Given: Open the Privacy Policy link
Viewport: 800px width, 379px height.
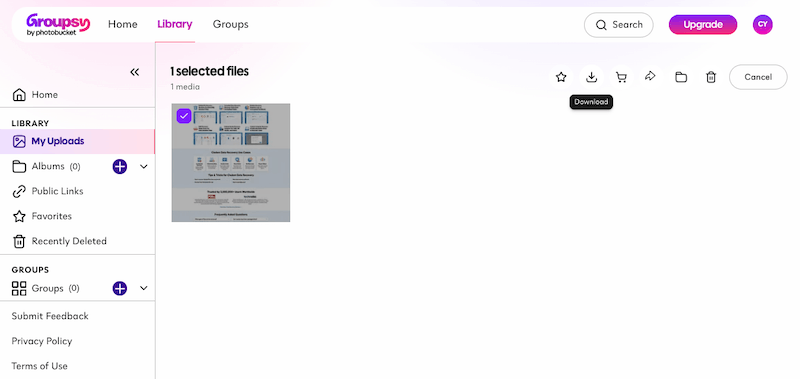Looking at the screenshot, I should (x=42, y=341).
